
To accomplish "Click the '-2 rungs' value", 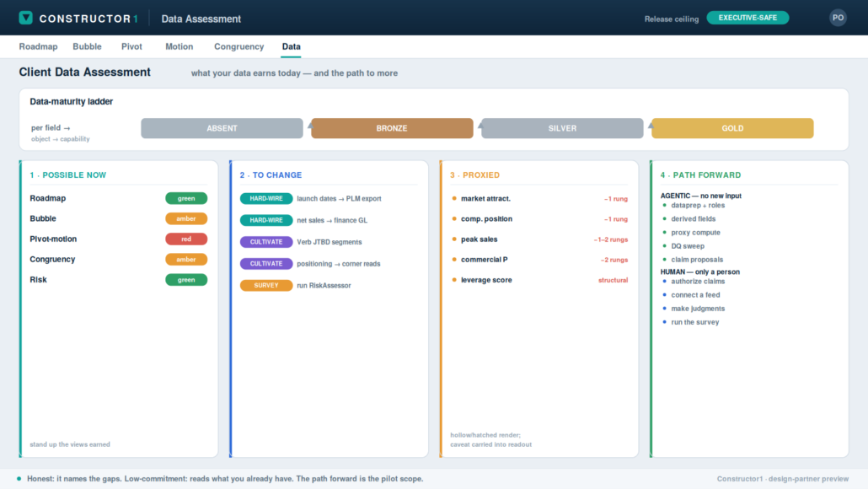I will [614, 260].
